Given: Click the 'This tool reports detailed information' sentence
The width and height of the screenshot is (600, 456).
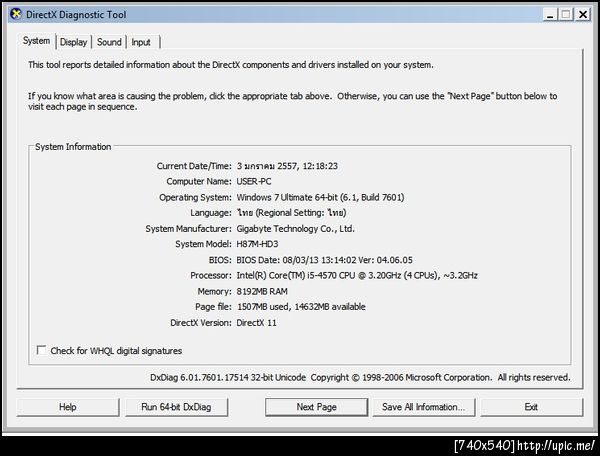Looking at the screenshot, I should pos(231,65).
